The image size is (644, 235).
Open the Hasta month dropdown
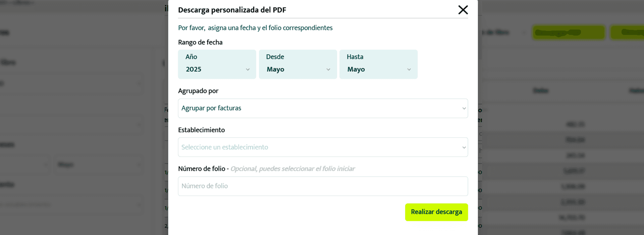[x=378, y=64]
